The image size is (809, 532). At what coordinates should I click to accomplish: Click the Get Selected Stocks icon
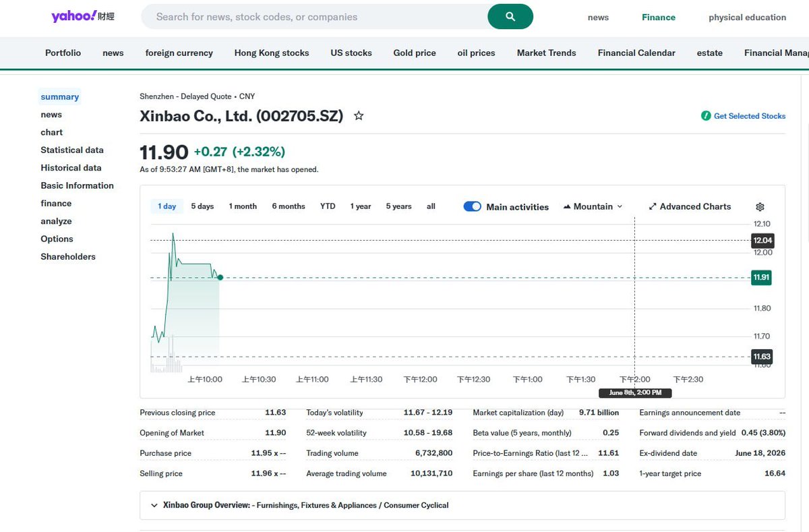coord(706,116)
